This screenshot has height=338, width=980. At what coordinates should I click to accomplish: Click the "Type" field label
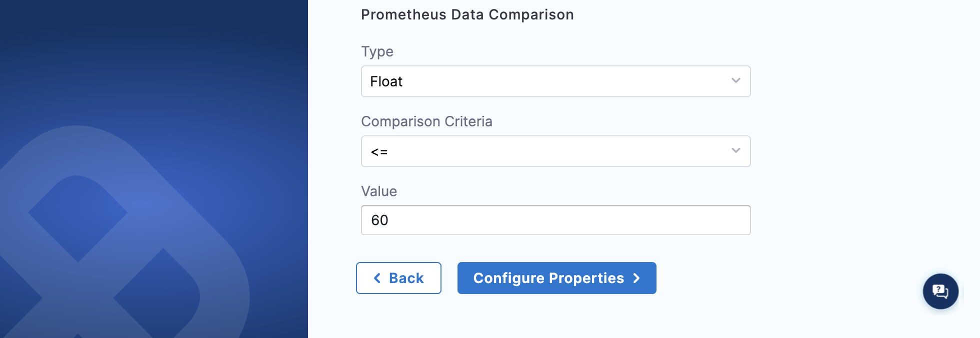[x=377, y=51]
